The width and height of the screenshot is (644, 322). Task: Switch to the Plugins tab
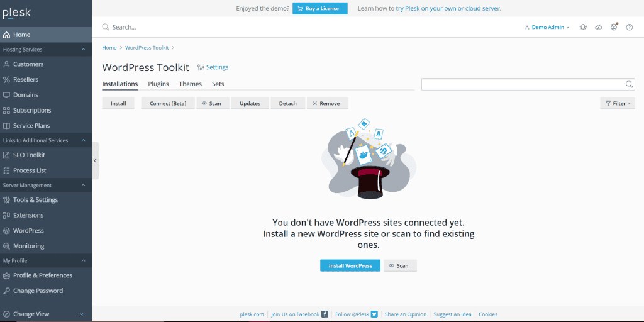[x=158, y=84]
